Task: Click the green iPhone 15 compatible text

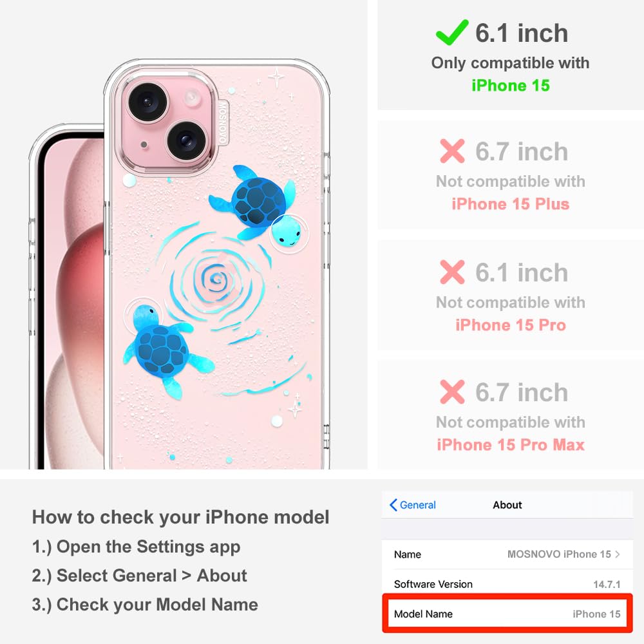Action: click(x=511, y=86)
